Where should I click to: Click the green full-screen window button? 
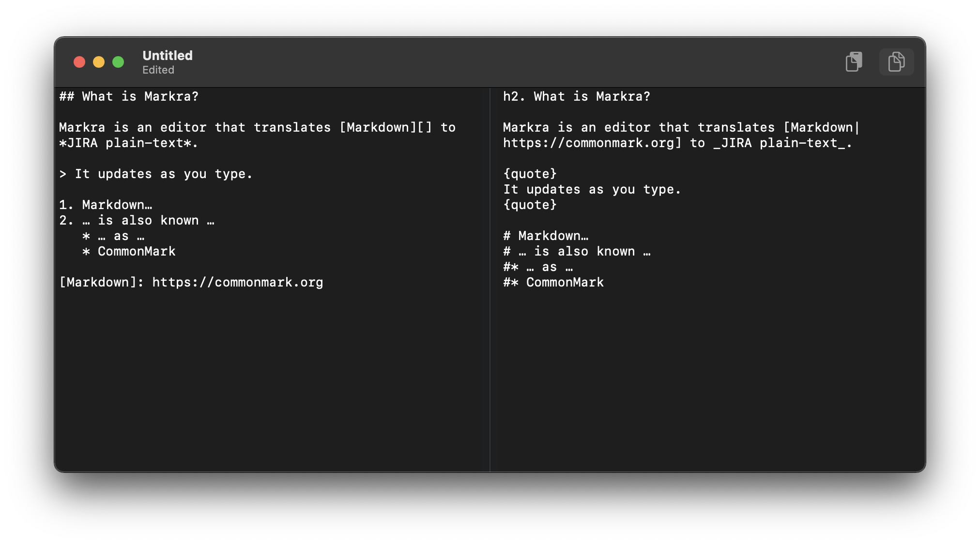pos(118,62)
